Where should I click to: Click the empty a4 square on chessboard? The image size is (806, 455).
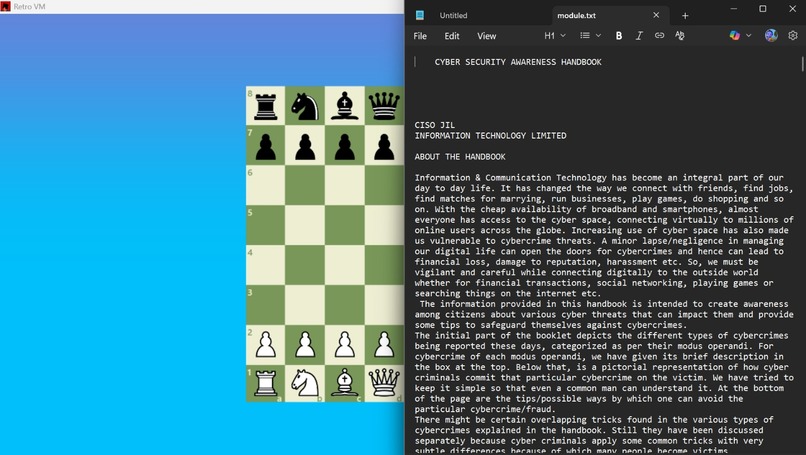click(266, 265)
